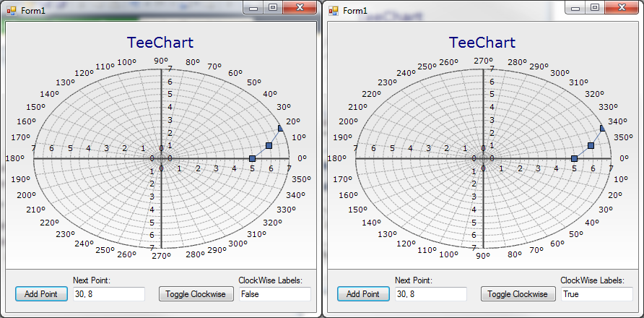Image resolution: width=644 pixels, height=318 pixels.
Task: Select data point at radius 6 in right chart
Action: 591,145
